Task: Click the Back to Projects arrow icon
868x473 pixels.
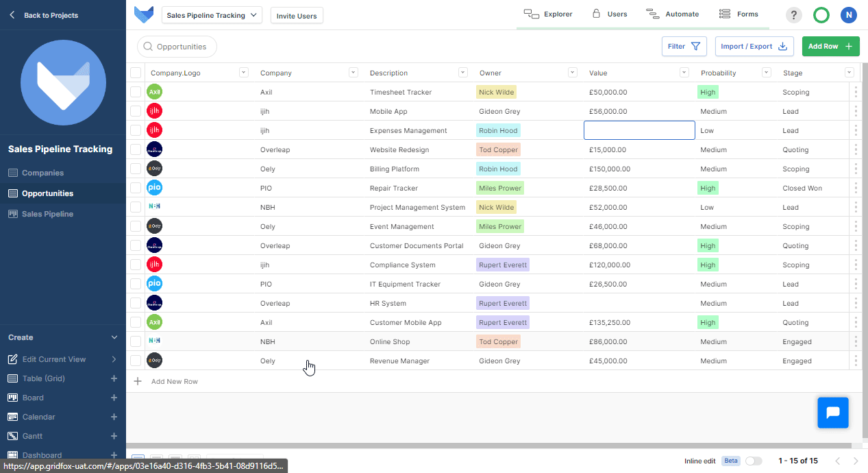Action: [12, 15]
